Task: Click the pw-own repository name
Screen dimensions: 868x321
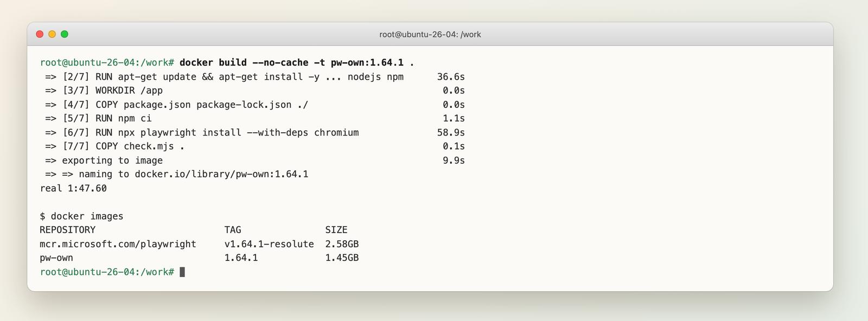Action: pos(56,258)
